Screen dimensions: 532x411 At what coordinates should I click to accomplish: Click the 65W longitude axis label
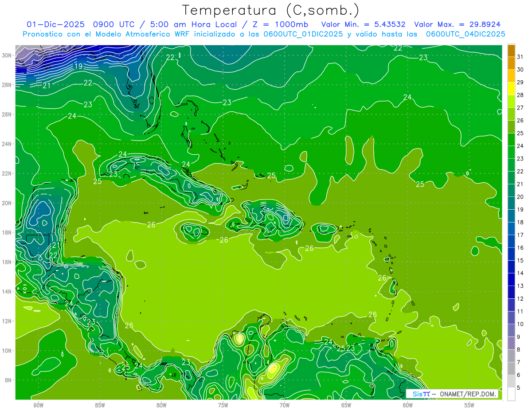coord(346,405)
